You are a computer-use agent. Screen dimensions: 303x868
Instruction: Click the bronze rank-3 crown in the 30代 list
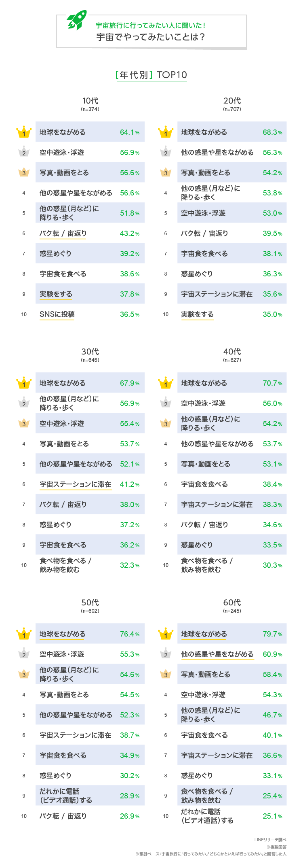[24, 423]
